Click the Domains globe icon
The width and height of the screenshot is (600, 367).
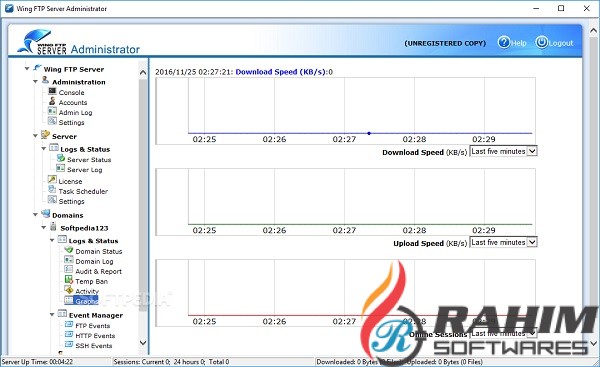point(46,214)
